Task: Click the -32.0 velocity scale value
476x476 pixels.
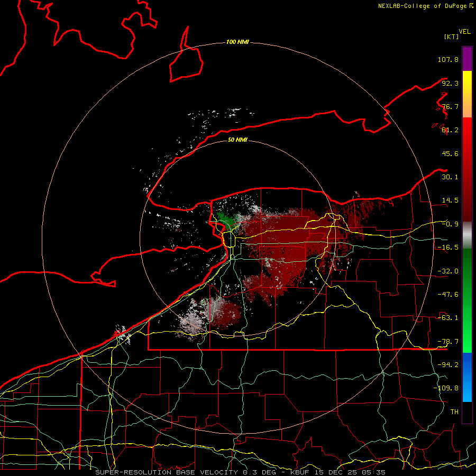Action: (448, 271)
